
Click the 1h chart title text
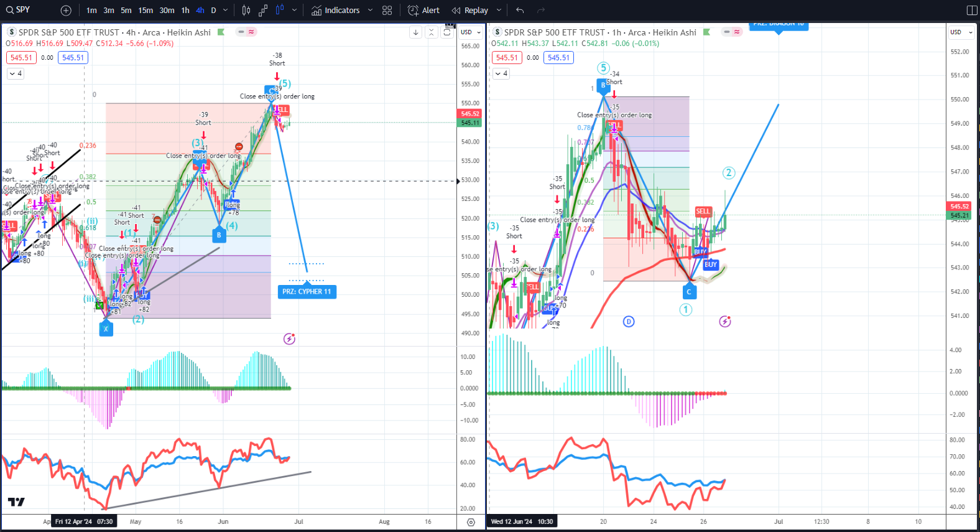[600, 32]
